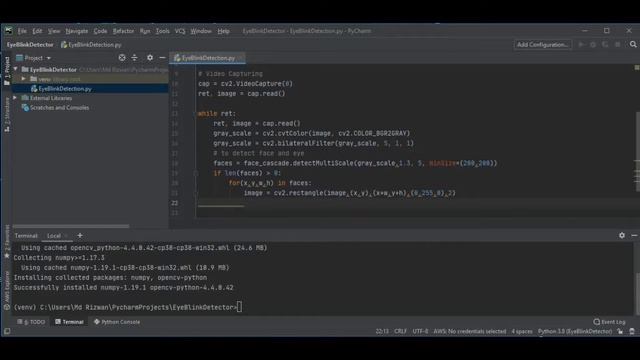Close the Local terminal session tab

pos(67,236)
